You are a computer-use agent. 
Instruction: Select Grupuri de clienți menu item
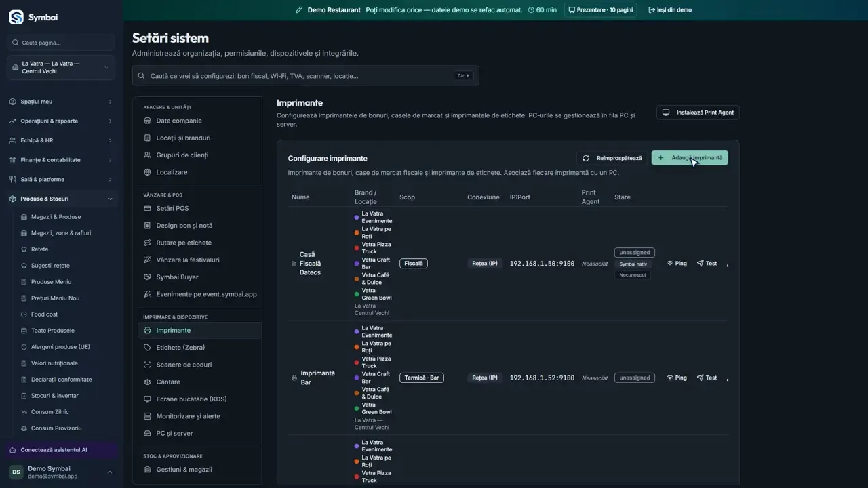[199, 155]
